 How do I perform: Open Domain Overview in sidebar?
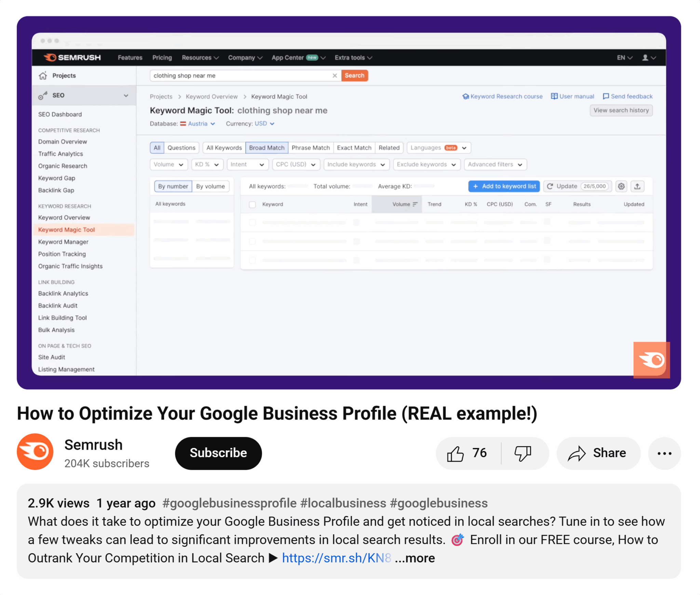click(63, 141)
